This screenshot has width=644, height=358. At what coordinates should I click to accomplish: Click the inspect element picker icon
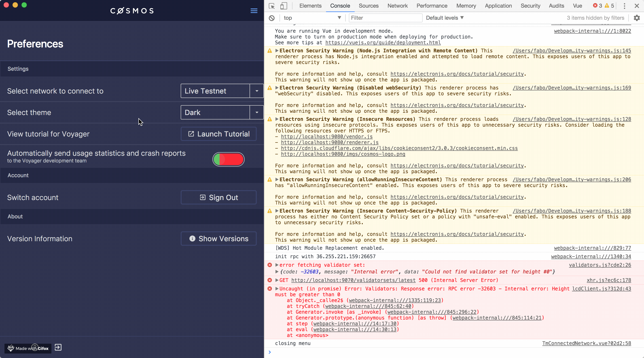pos(271,6)
